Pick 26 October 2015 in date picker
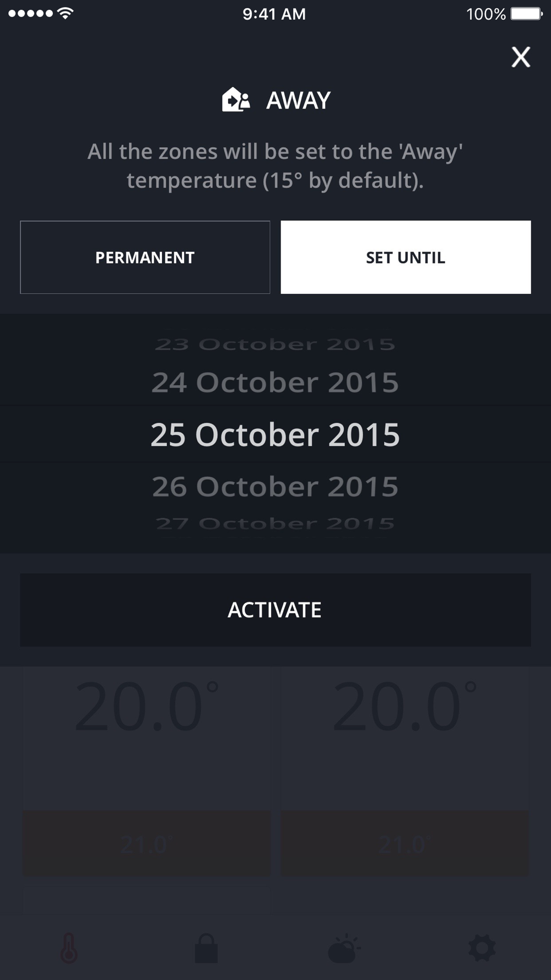Viewport: 551px width, 980px height. [275, 486]
